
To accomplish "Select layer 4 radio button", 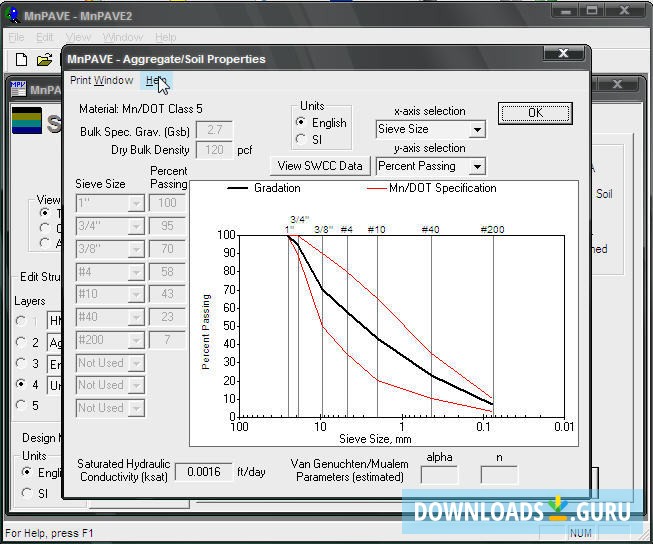I will click(x=20, y=384).
